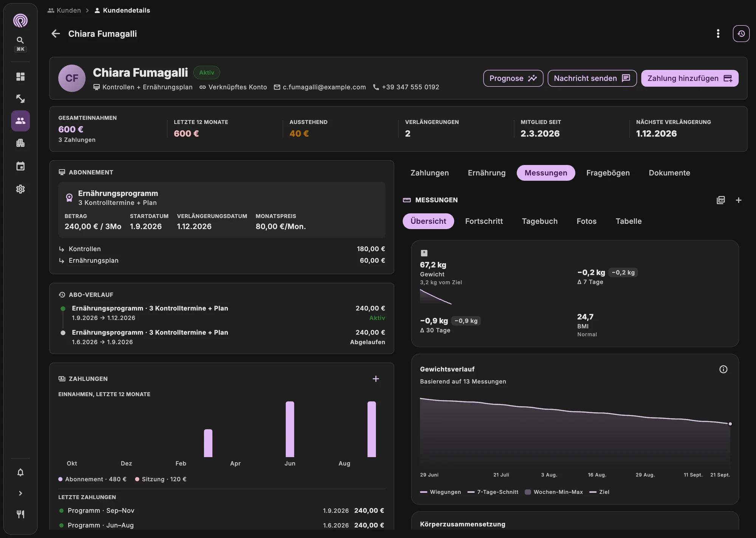Export measurements as PDF icon
Screen dimensions: 756x538
(x=721, y=200)
